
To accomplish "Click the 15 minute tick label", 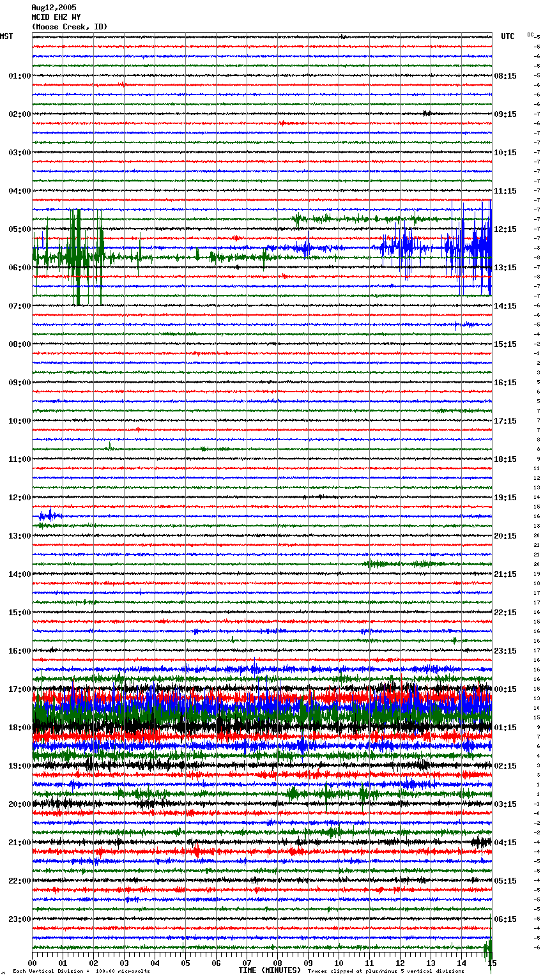I will pos(491,963).
